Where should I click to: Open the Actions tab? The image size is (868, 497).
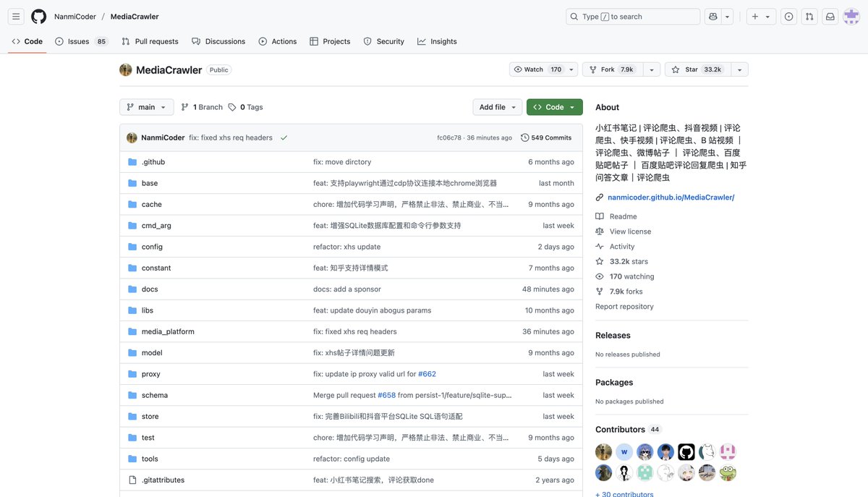point(278,41)
